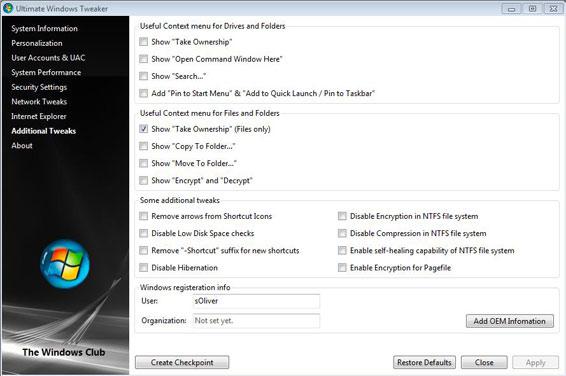The image size is (566, 376).
Task: Open Security Settings section
Action: coord(39,87)
